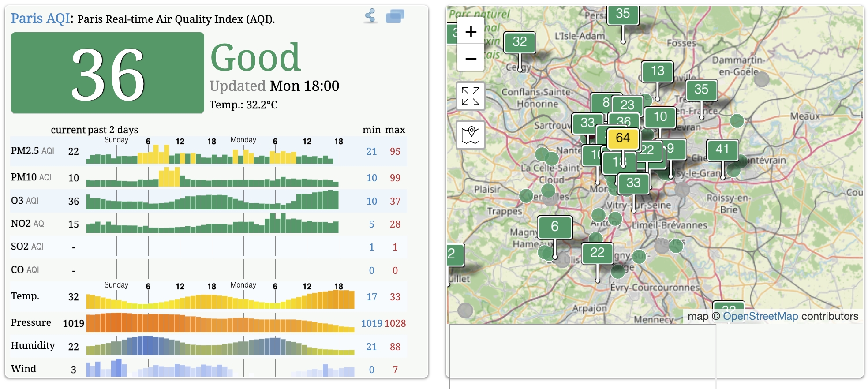Open the Paris AQI title link
868x389 pixels.
[40, 18]
